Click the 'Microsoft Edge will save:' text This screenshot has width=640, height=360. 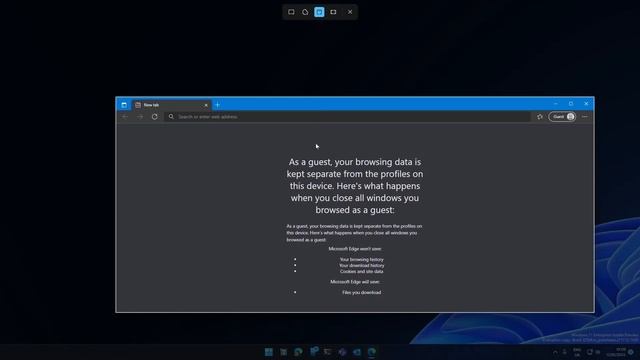tap(355, 282)
